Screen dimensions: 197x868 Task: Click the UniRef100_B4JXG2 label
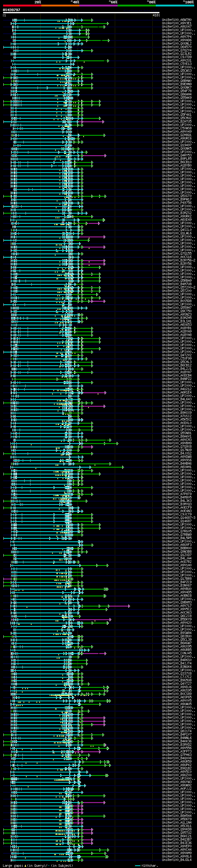point(177,453)
